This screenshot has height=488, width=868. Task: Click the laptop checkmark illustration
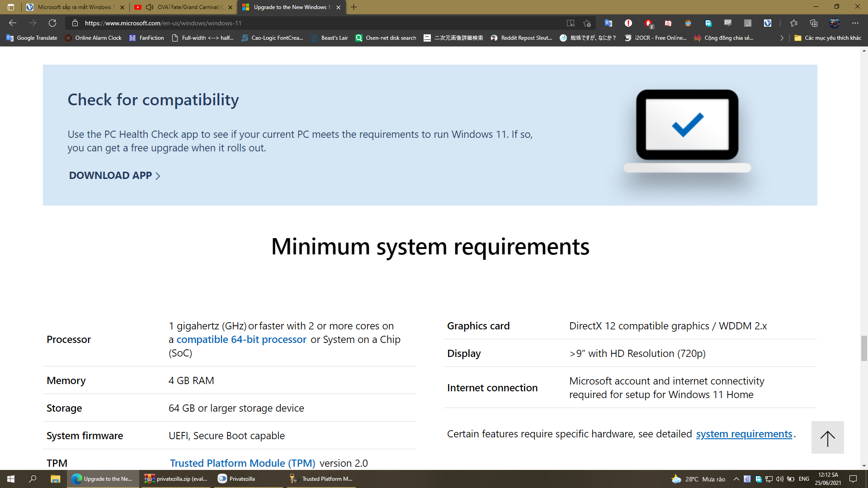[x=687, y=131]
